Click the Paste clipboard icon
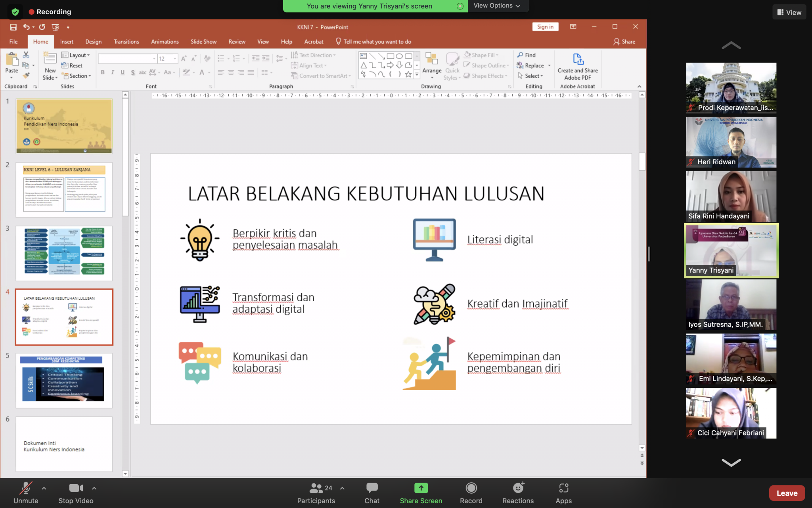Image resolution: width=812 pixels, height=508 pixels. click(12, 60)
